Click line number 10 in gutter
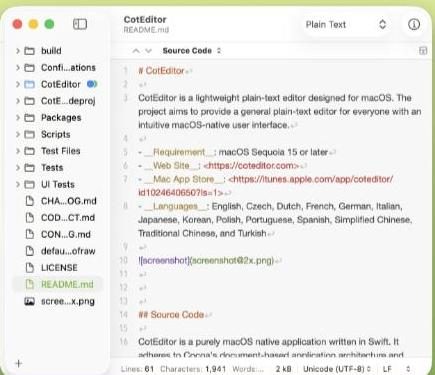The height and width of the screenshot is (375, 435). click(124, 260)
